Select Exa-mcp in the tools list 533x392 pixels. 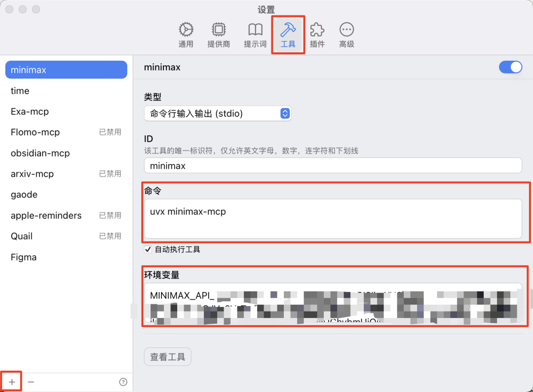click(x=66, y=112)
